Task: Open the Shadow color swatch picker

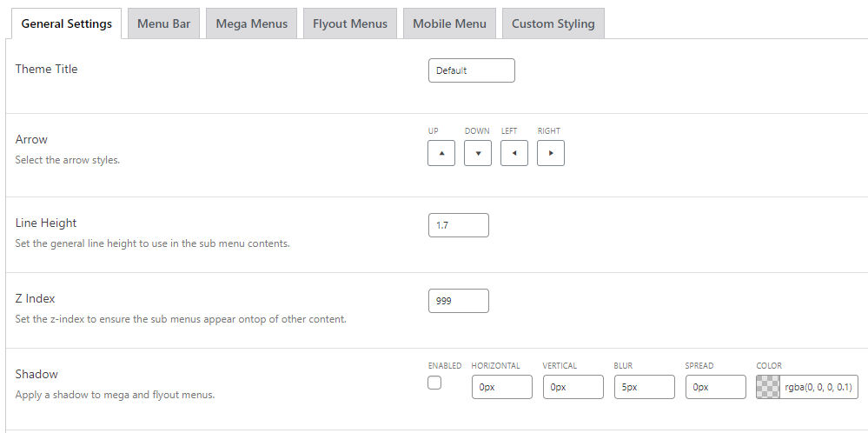Action: point(768,387)
